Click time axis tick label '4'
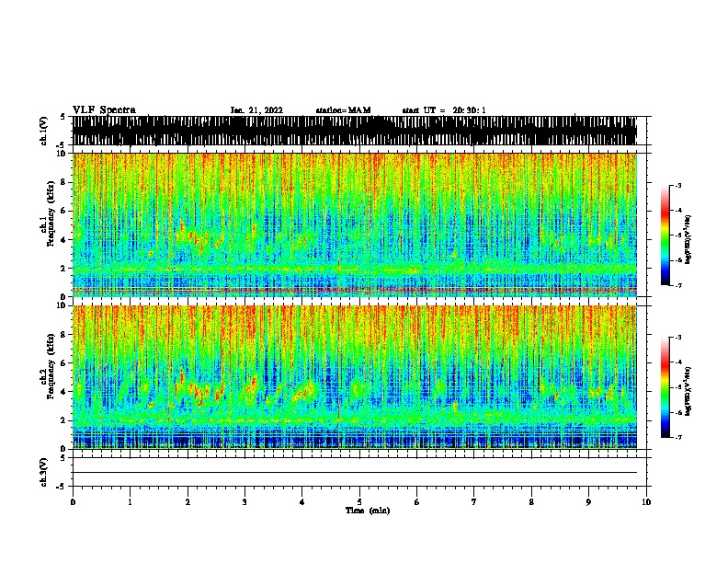 (x=302, y=502)
